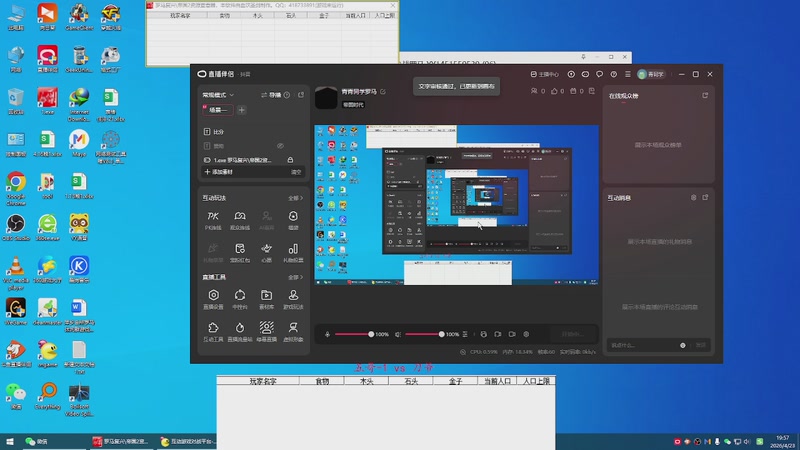This screenshot has width=800, height=450.
Task: Open 互动工具 interaction tools
Action: click(x=213, y=331)
